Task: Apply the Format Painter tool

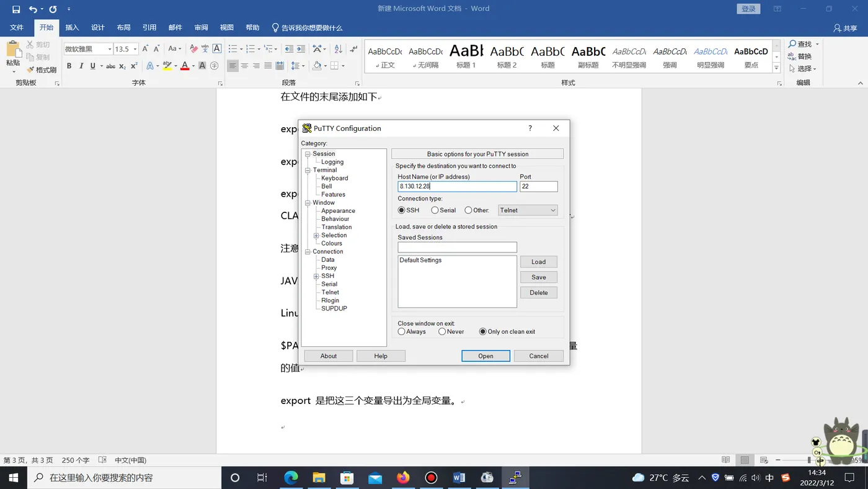Action: 42,70
